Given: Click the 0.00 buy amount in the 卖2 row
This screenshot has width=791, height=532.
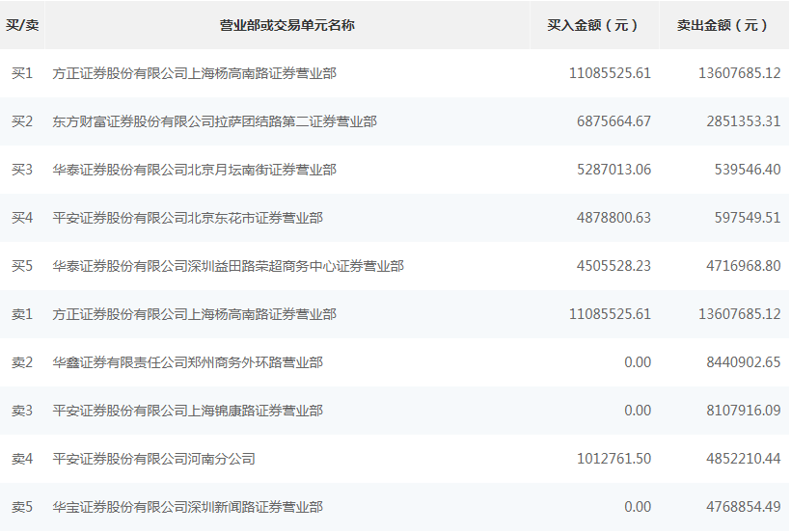Looking at the screenshot, I should pos(638,362).
